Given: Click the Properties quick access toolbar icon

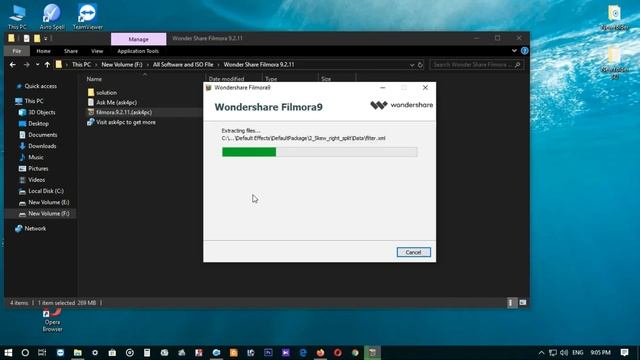Looking at the screenshot, I should (27, 38).
